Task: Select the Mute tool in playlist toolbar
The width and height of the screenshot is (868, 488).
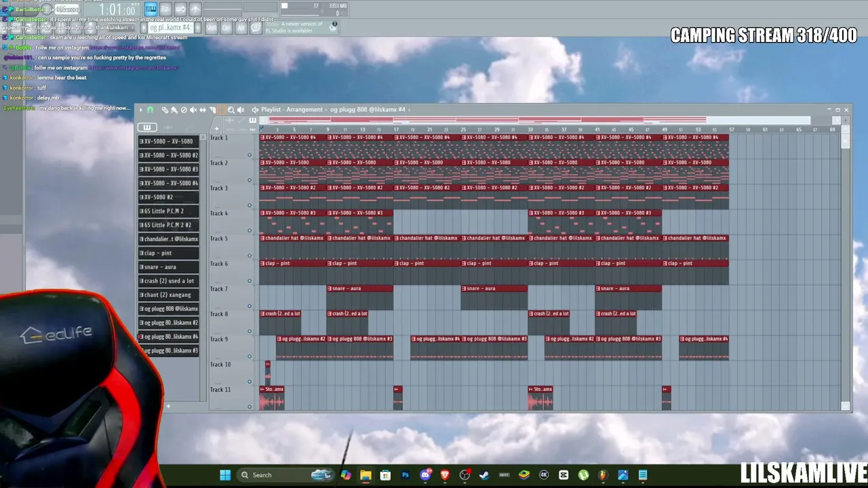Action: (193, 110)
